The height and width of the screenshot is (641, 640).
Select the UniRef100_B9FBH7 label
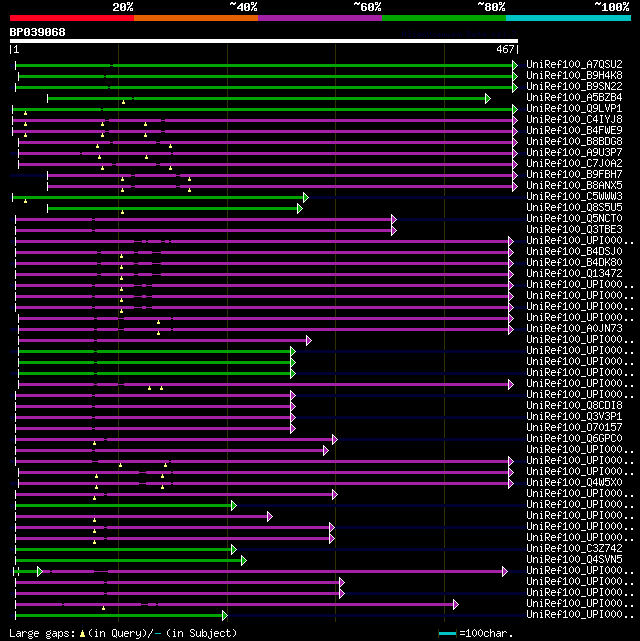574,175
